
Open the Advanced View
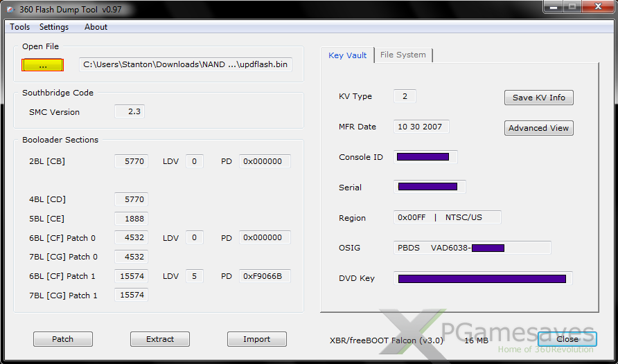(x=538, y=128)
